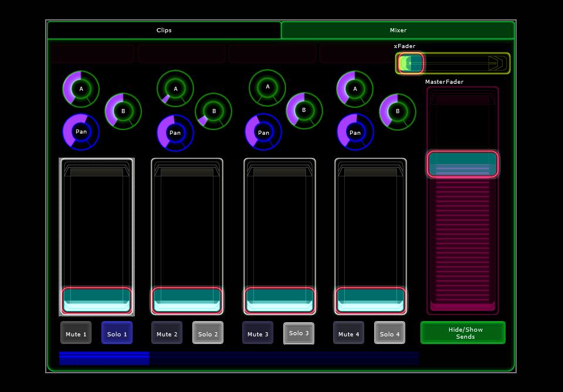The height and width of the screenshot is (392, 563).
Task: Click channel 1 send A knob
Action: 81,89
